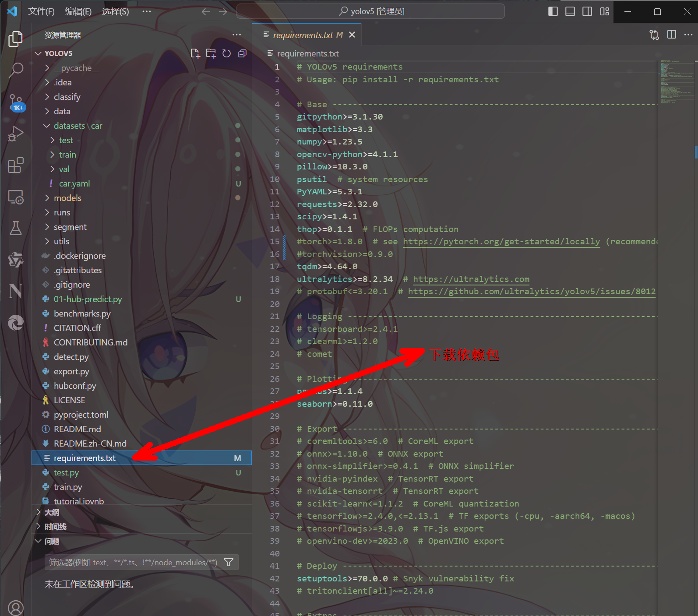Open editor more actions ellipsis menu
The width and height of the screenshot is (698, 616).
688,35
